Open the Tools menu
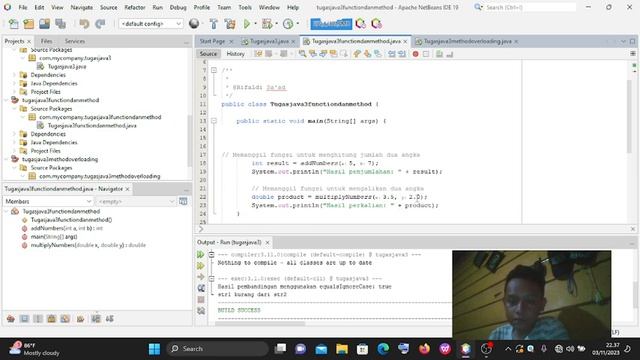Viewport: 640px width, 360px height. (245, 7)
